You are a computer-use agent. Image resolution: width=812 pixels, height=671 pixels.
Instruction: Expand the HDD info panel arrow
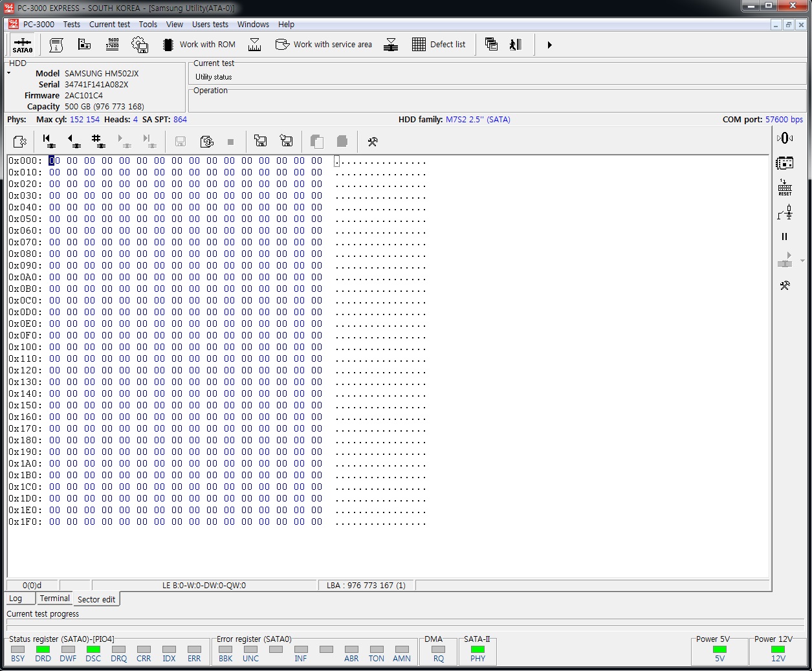[9, 73]
